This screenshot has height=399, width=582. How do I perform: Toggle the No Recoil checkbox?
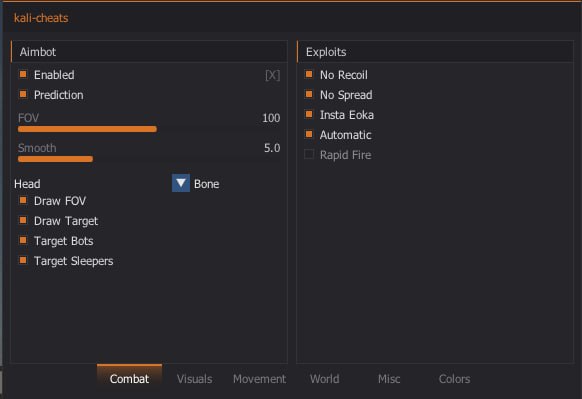309,75
